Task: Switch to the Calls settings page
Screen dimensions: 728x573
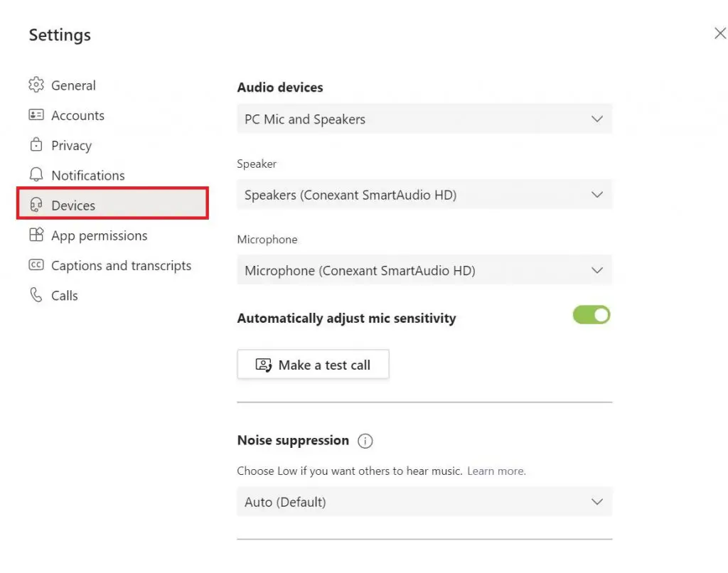Action: (x=64, y=295)
